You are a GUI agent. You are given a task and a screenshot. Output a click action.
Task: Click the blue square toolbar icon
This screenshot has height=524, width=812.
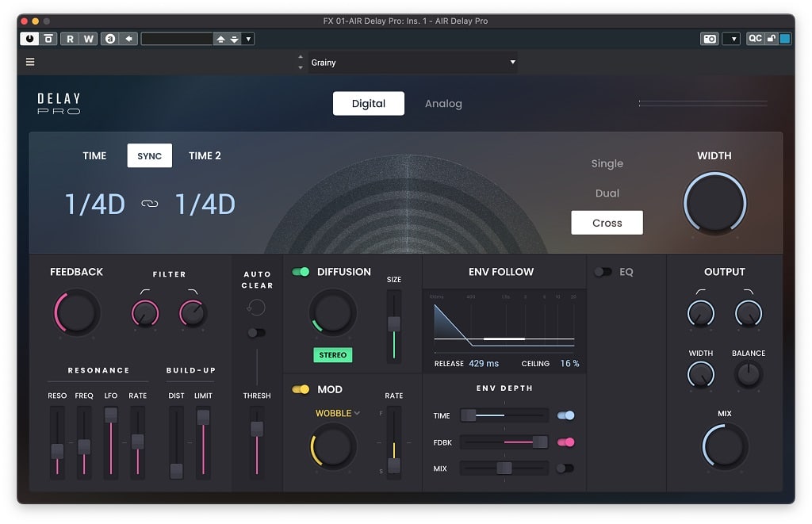pos(785,39)
